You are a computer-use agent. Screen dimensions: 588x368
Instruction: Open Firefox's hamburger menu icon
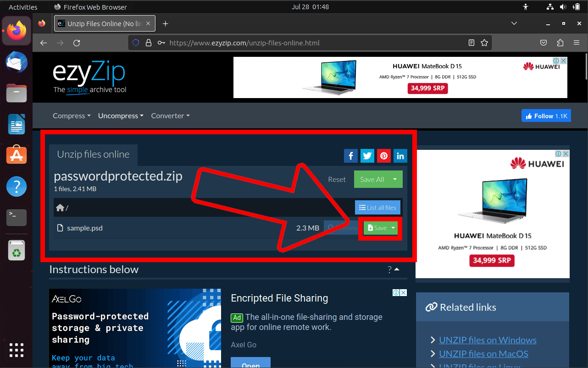coord(577,42)
